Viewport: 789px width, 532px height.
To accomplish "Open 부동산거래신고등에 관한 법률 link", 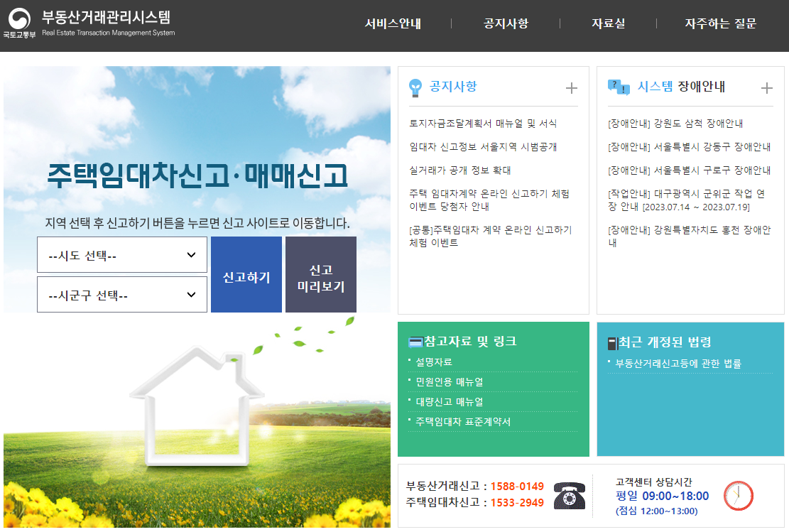I will pos(678,364).
